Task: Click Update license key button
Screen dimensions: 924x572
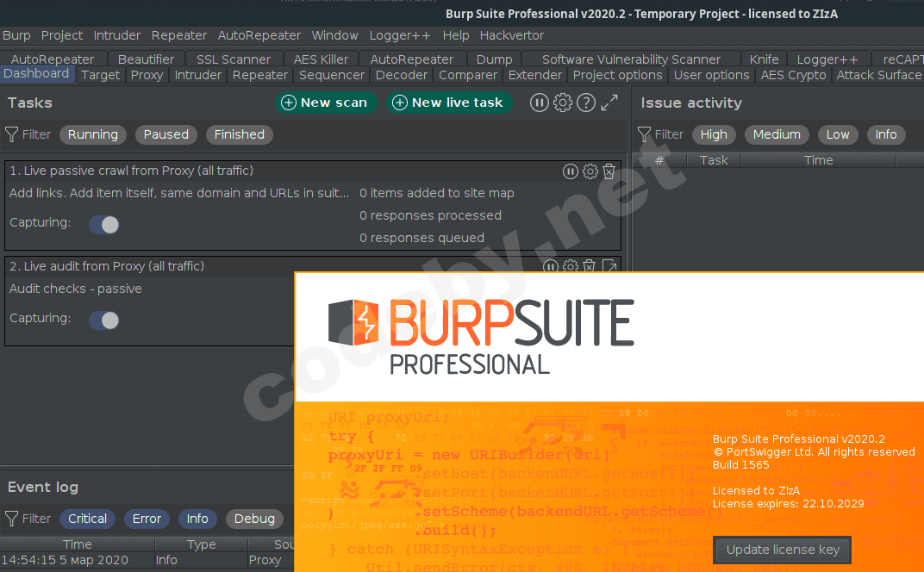Action: [783, 550]
